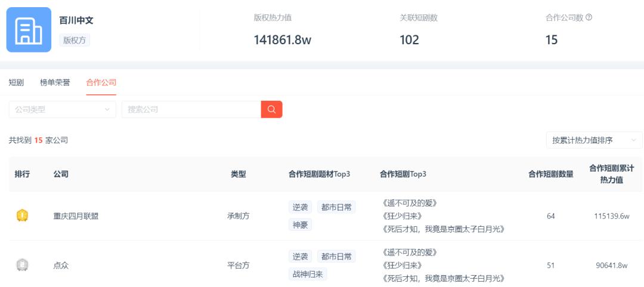644x287 pixels.
Task: Click the 版权方 tag under company name
Action: 75,40
